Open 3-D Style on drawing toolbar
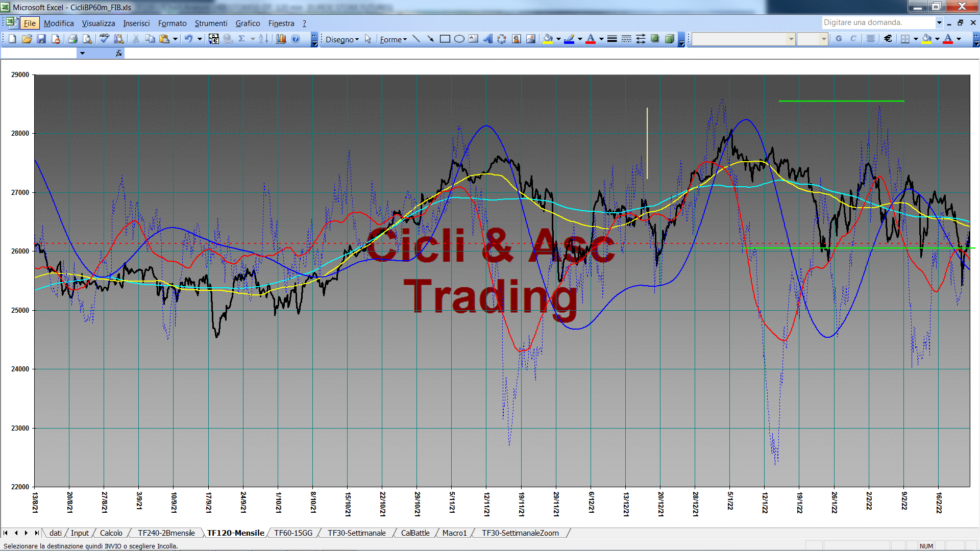Viewport: 980px width, 551px height. tap(669, 39)
